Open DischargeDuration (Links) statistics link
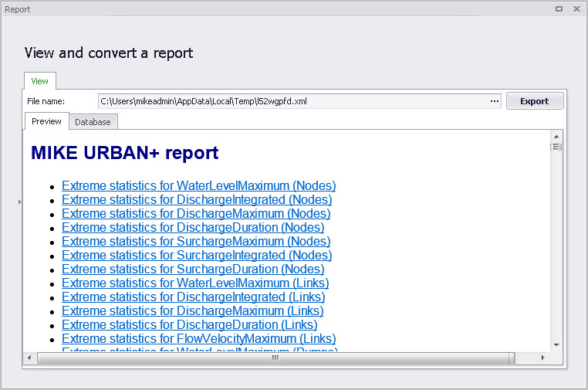The width and height of the screenshot is (588, 390). point(190,324)
